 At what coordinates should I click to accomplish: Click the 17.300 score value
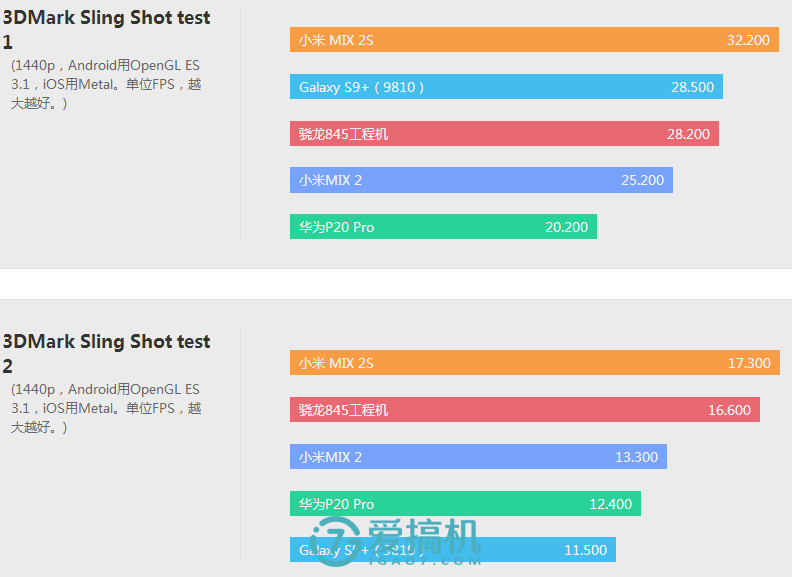[749, 363]
